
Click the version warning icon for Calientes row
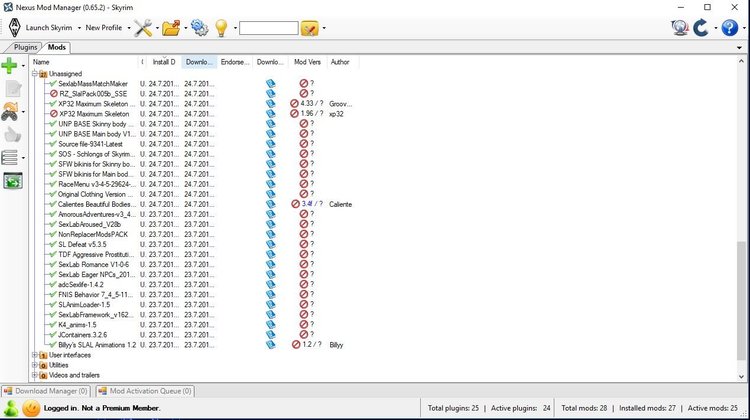(296, 204)
